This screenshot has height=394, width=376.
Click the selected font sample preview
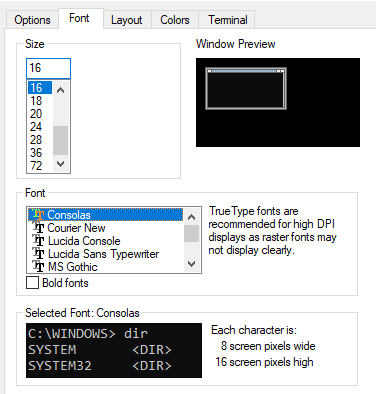[x=114, y=350]
